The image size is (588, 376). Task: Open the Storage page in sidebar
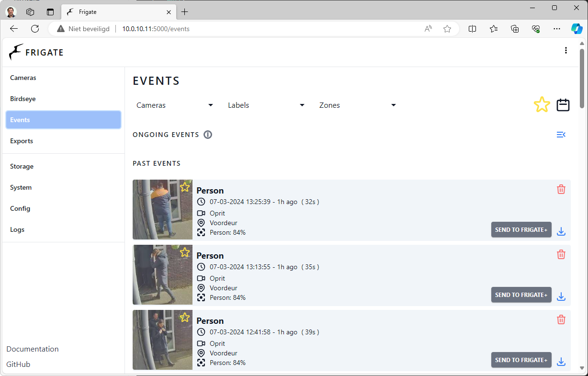22,166
